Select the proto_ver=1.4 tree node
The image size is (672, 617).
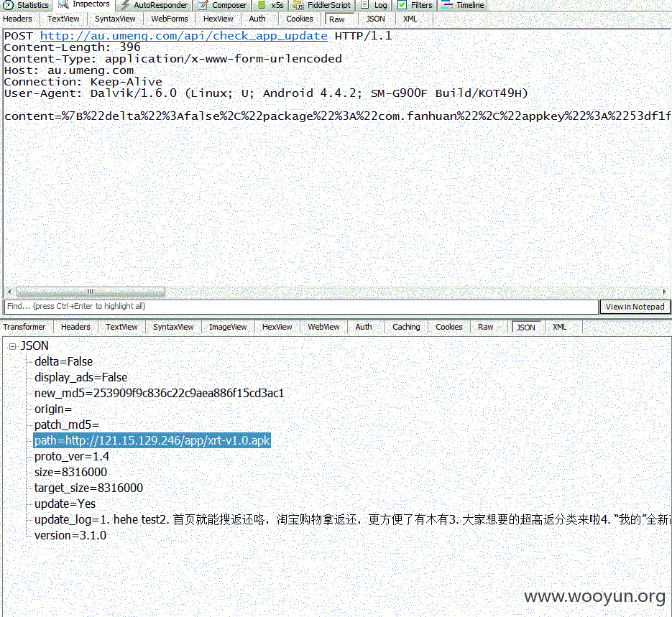pos(72,457)
